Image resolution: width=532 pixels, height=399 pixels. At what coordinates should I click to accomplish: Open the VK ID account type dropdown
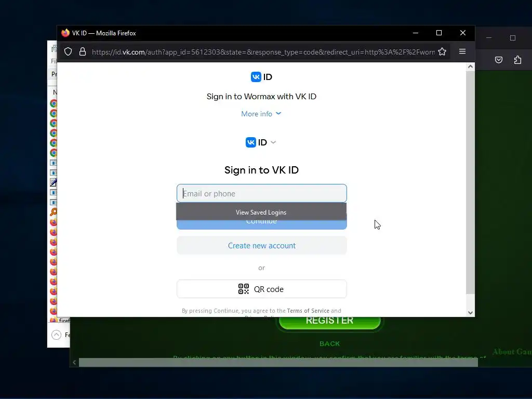coord(261,142)
